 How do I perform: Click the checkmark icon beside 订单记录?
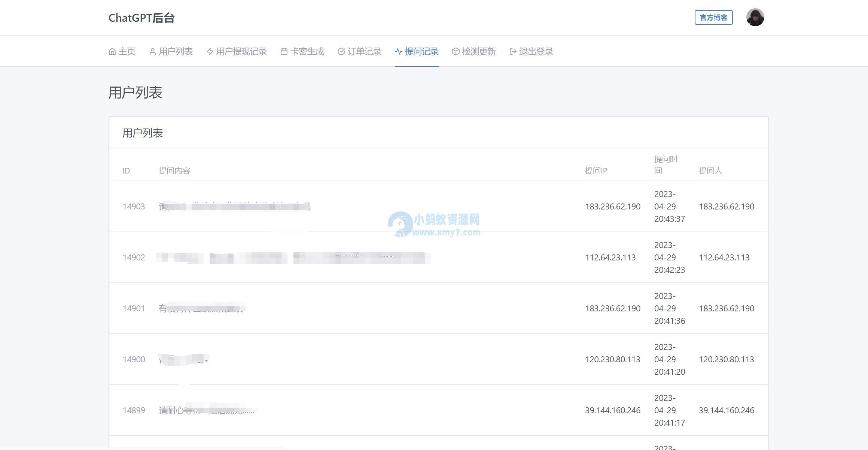click(x=341, y=51)
